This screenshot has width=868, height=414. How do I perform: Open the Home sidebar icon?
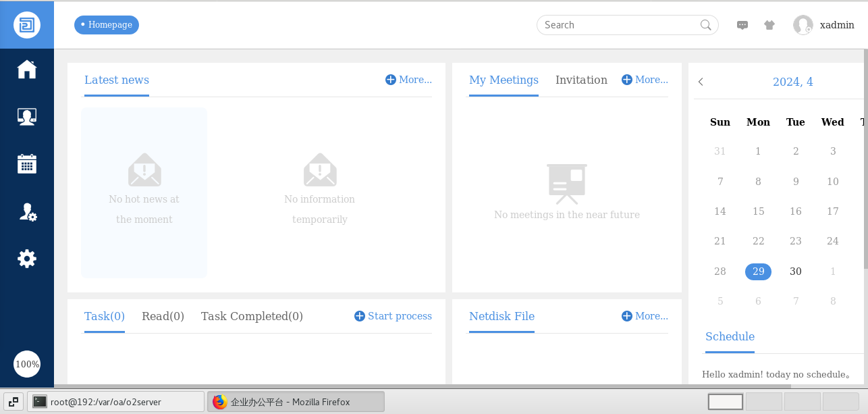27,69
